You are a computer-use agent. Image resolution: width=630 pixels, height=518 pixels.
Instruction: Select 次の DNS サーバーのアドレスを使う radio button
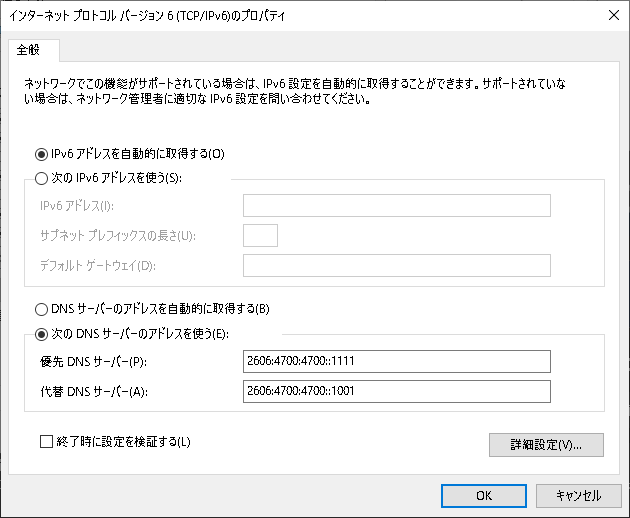(41, 333)
